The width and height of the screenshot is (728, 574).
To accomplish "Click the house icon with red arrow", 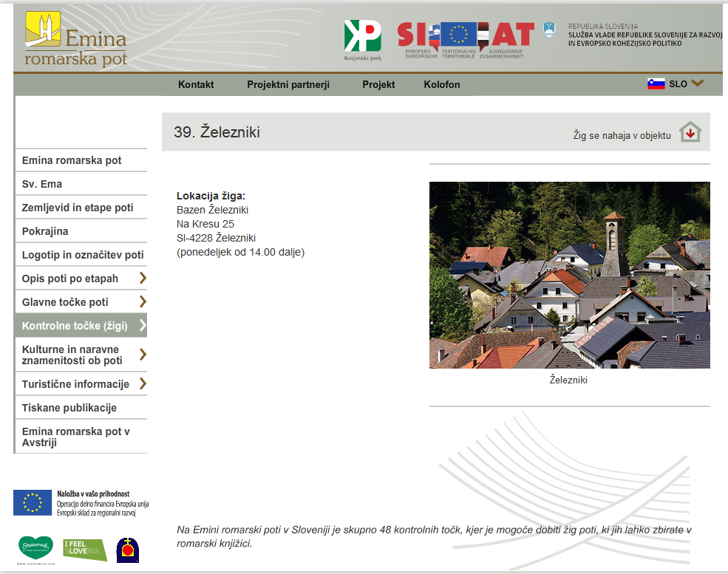I will click(x=690, y=132).
